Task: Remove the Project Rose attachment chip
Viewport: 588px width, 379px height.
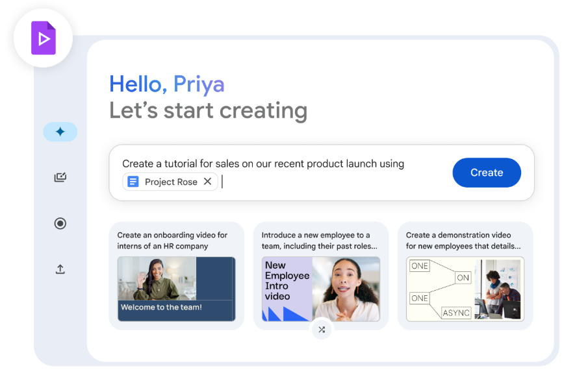Action: (x=207, y=182)
